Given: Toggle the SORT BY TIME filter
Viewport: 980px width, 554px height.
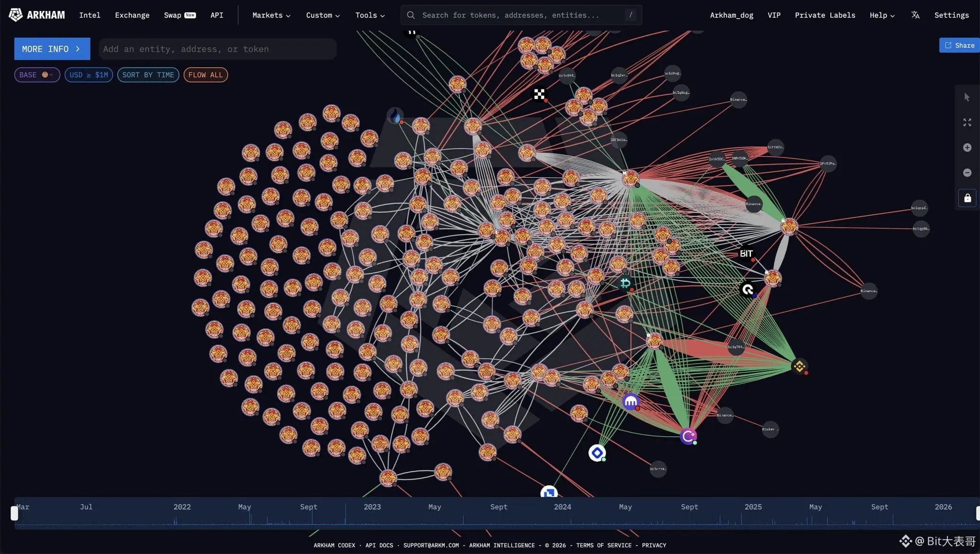Looking at the screenshot, I should tap(148, 75).
